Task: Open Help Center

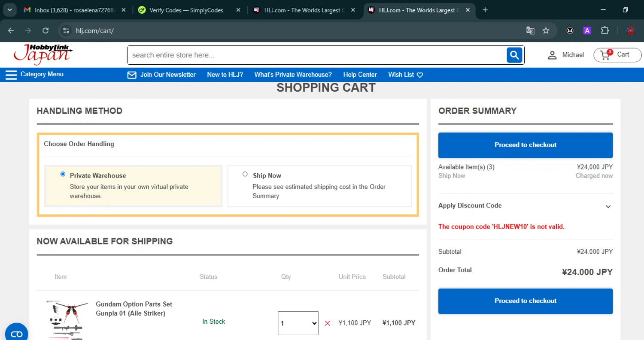Action: pyautogui.click(x=360, y=75)
